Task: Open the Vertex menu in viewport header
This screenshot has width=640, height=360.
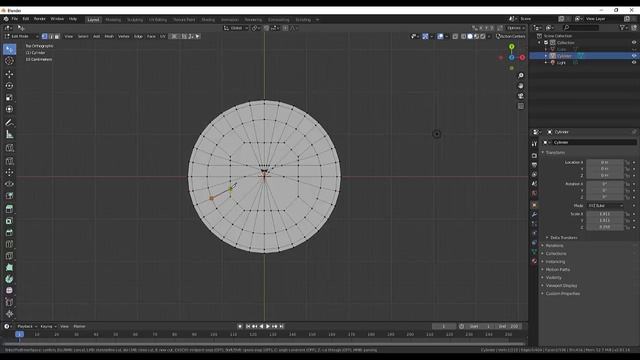Action: tap(124, 36)
